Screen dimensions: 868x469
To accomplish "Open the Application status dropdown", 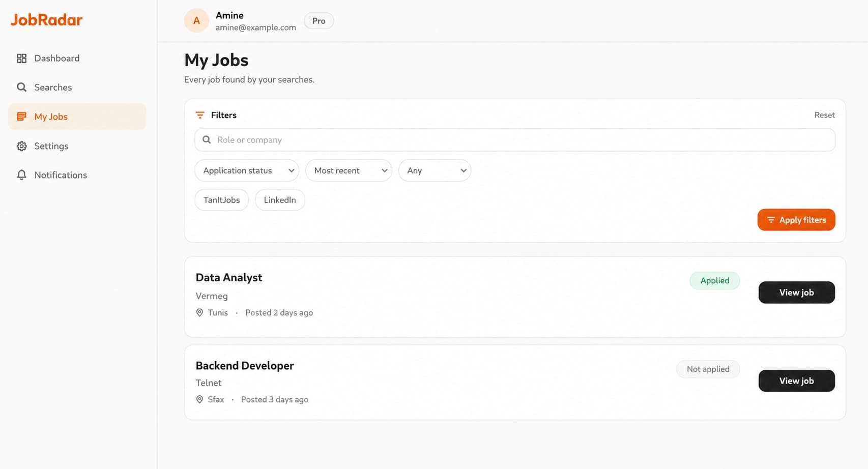I will 247,170.
